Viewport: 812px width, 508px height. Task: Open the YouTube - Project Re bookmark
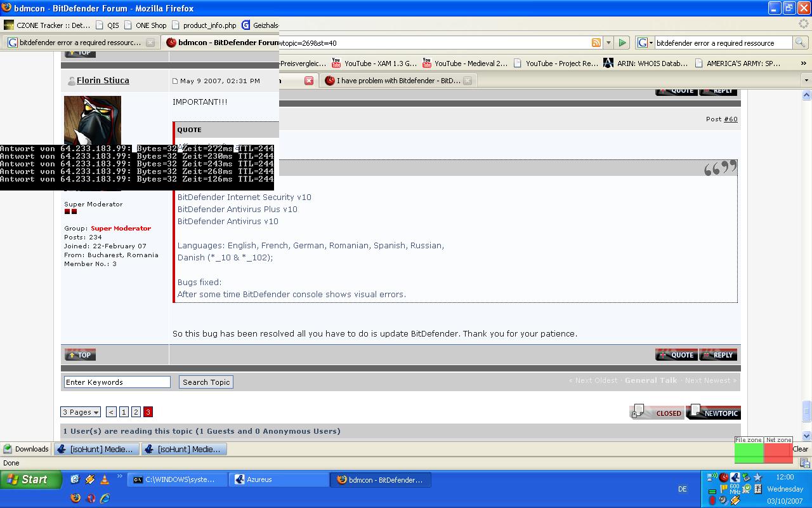(556, 63)
